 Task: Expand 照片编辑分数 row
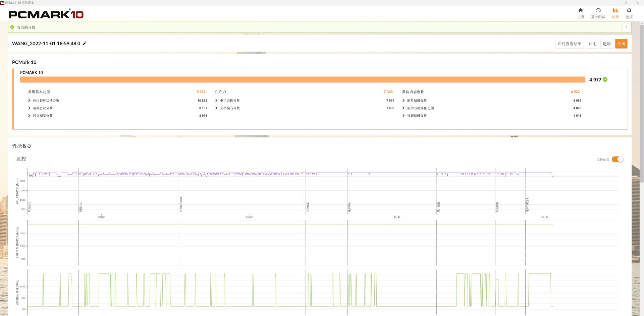(404, 101)
